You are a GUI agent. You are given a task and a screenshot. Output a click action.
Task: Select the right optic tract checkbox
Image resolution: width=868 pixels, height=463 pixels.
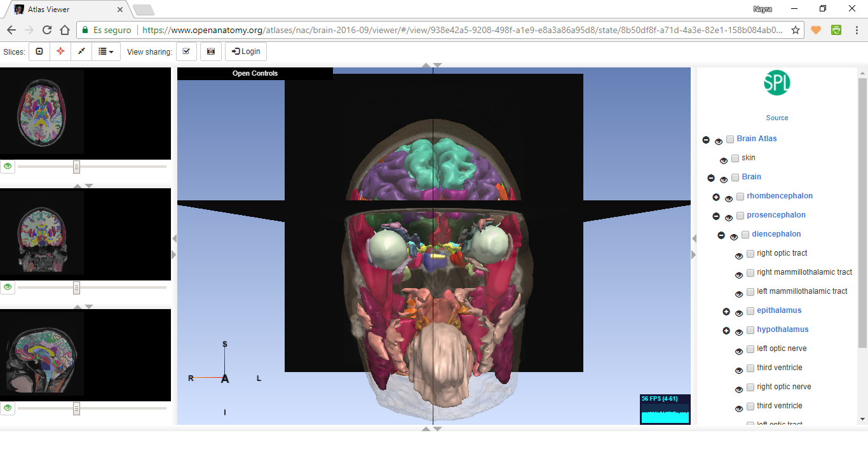click(750, 253)
